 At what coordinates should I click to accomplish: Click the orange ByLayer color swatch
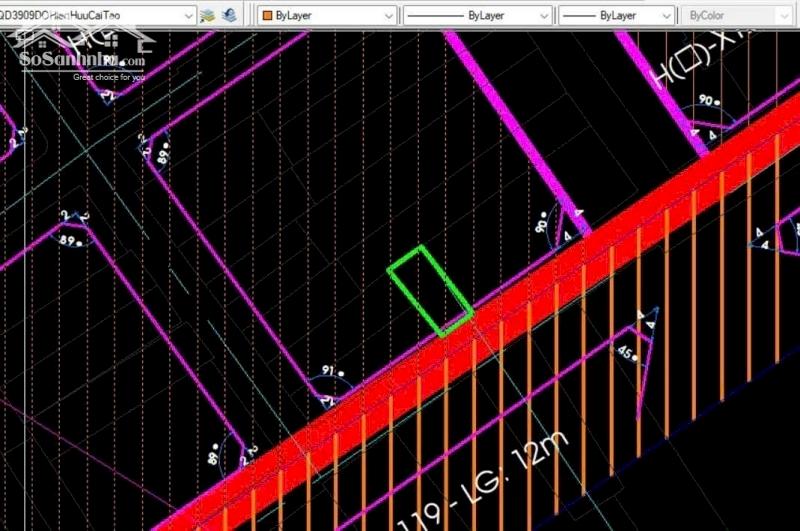tap(267, 16)
